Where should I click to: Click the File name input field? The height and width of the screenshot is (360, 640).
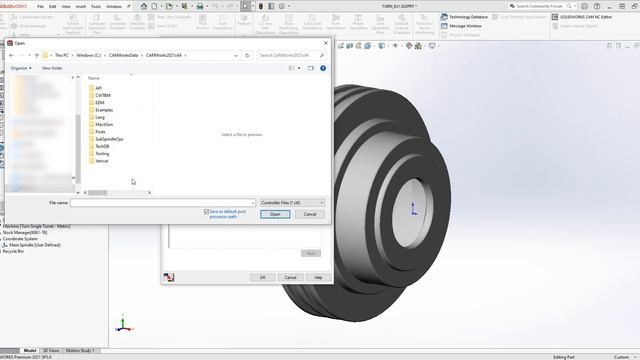[x=162, y=203]
